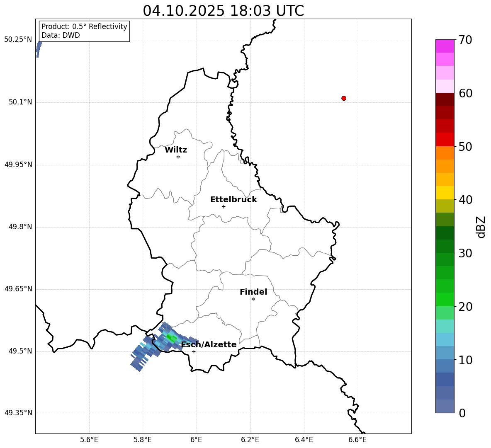Click the dBZ colorbar label
This screenshot has width=491, height=448.
tap(480, 227)
